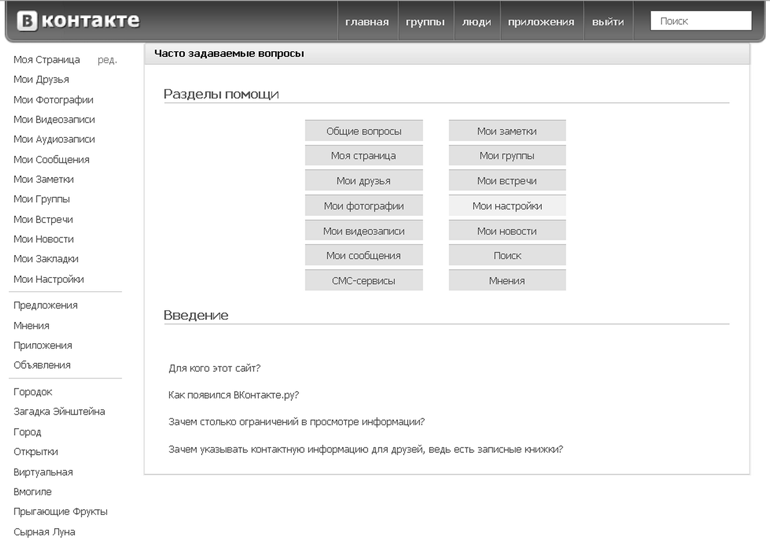Click the ВКонтакте logo
Viewport: 770px width, 541px height.
pyautogui.click(x=78, y=21)
